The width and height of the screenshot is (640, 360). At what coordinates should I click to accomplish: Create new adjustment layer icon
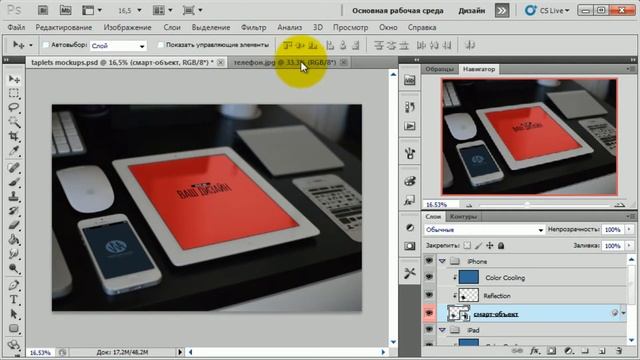(568, 351)
